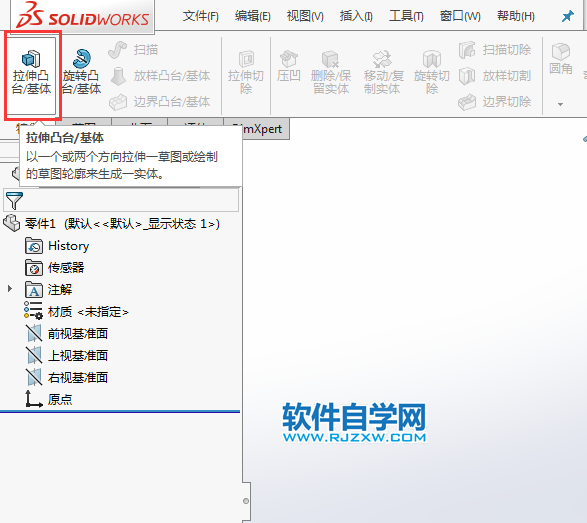Expand the 注解 (Annotations) folder arrow
Image resolution: width=587 pixels, height=523 pixels.
[x=10, y=289]
